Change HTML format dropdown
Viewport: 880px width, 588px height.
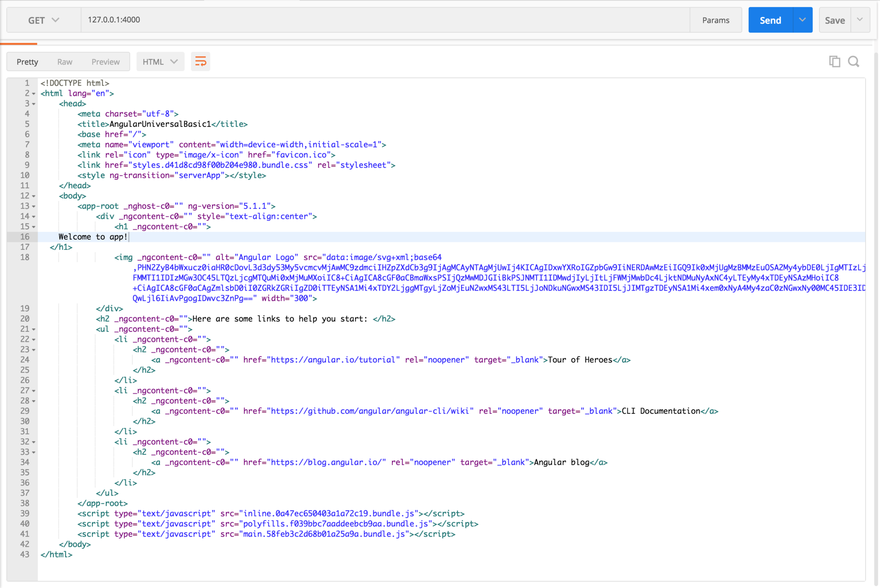160,61
